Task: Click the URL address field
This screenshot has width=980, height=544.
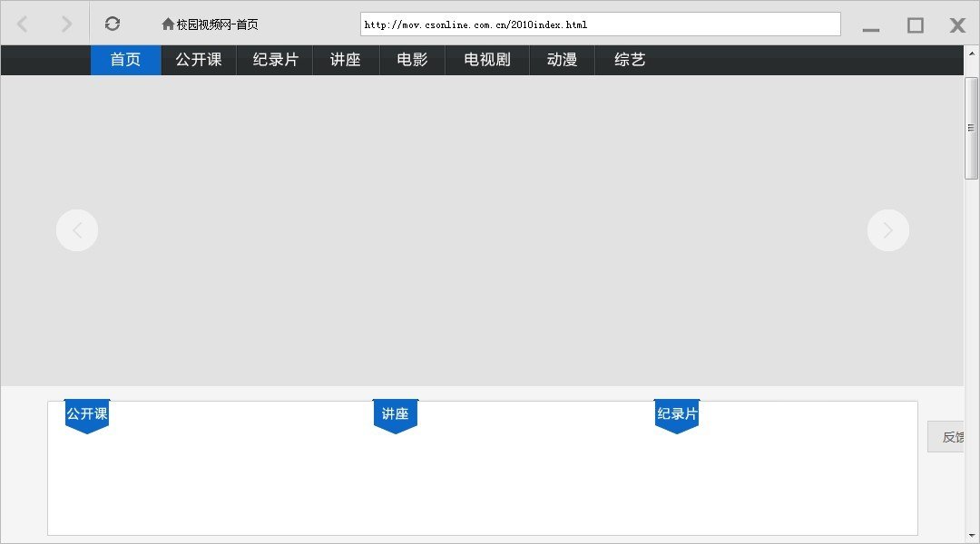Action: pyautogui.click(x=600, y=24)
